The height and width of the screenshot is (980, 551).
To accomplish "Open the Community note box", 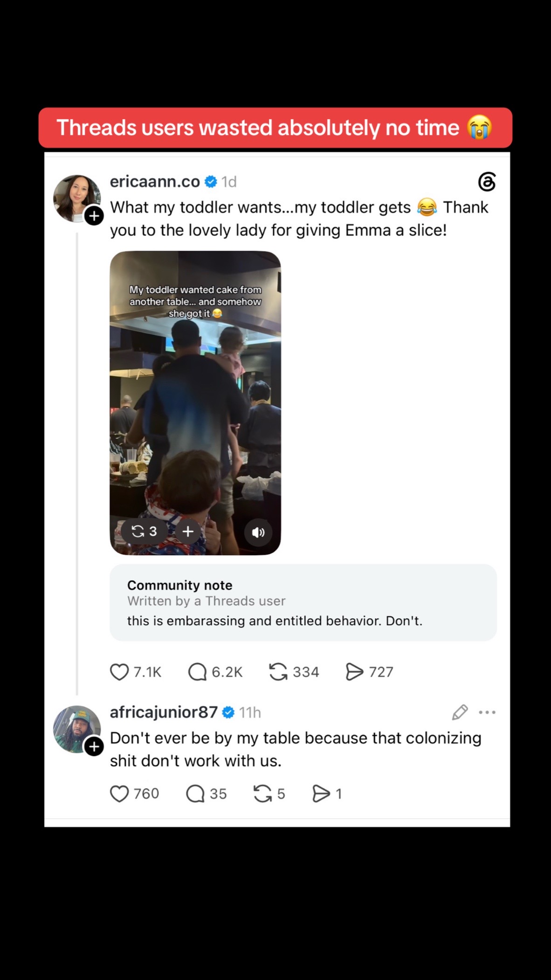I will [x=303, y=603].
